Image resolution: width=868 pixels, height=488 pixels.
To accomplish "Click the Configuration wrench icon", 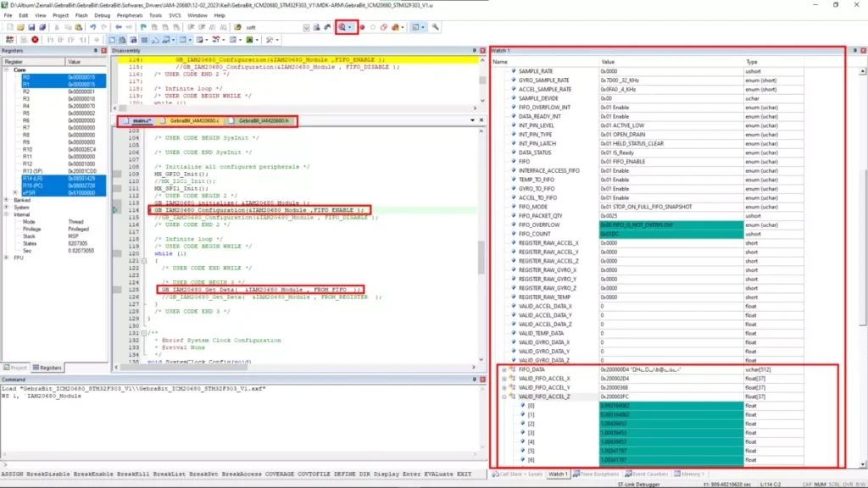I will (435, 27).
